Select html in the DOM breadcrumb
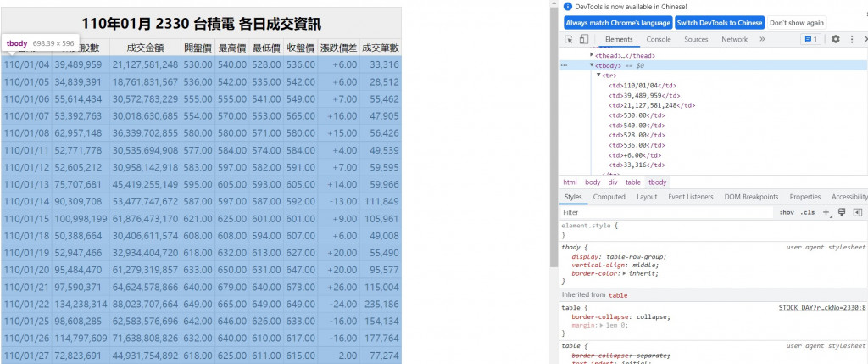Viewport: 868px width, 364px height. tap(570, 182)
